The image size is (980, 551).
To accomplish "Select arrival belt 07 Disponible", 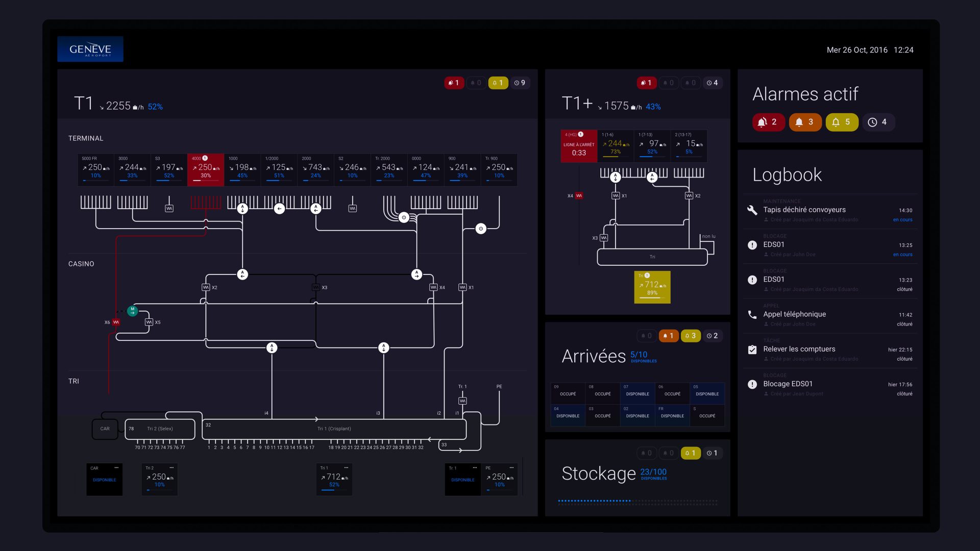I will pos(638,393).
